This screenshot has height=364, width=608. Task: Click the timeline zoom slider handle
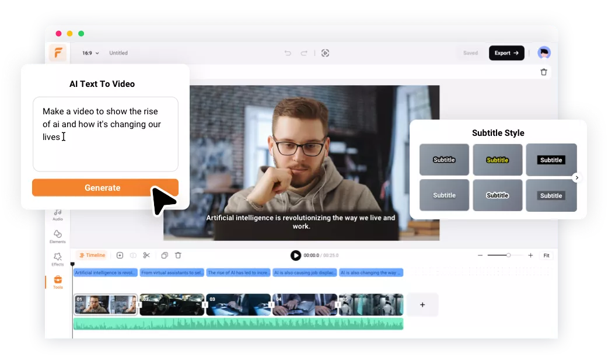[508, 256]
